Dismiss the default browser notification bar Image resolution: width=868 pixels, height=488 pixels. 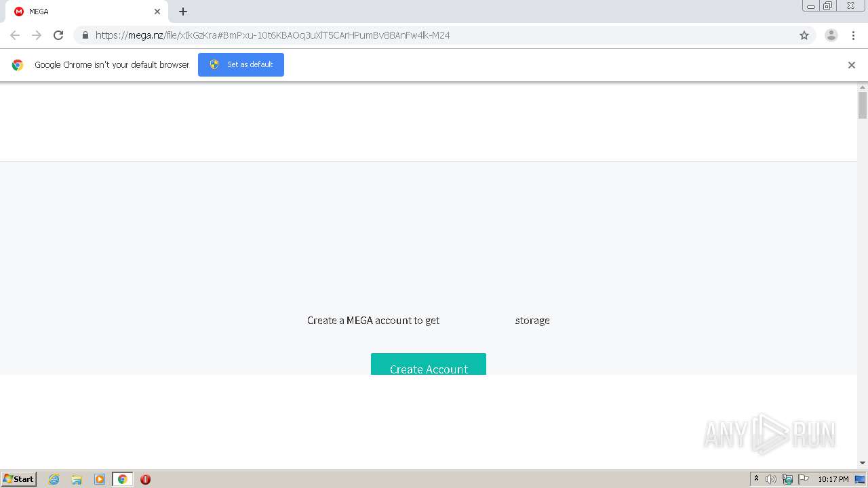click(851, 65)
